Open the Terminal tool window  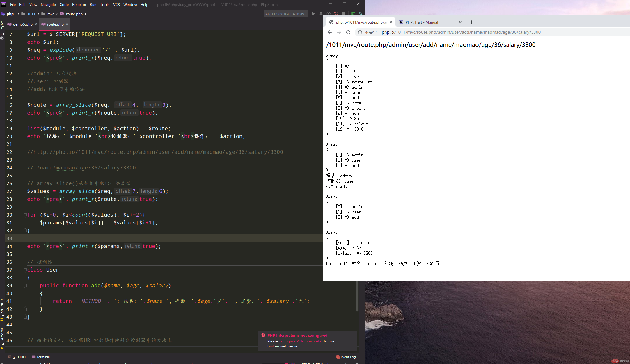pos(41,357)
